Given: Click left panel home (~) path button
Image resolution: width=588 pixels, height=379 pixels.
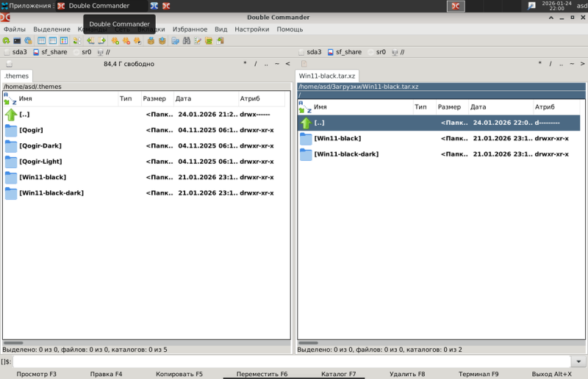Looking at the screenshot, I should [277, 64].
